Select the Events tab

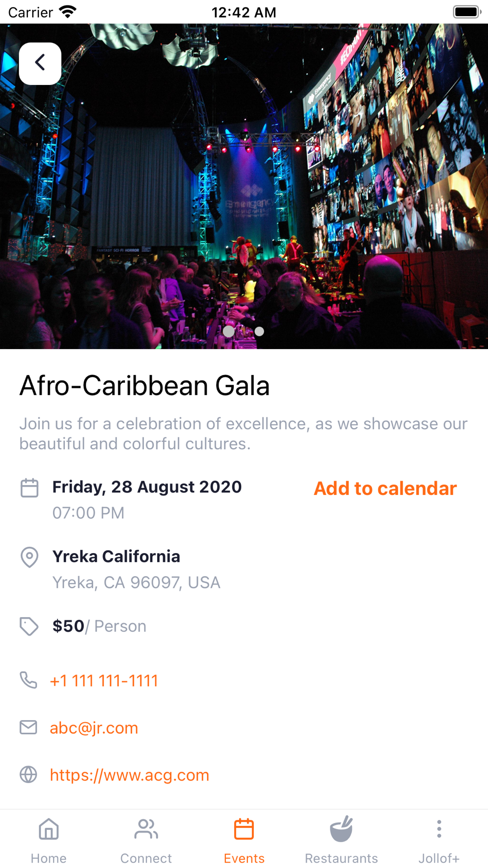(x=244, y=840)
